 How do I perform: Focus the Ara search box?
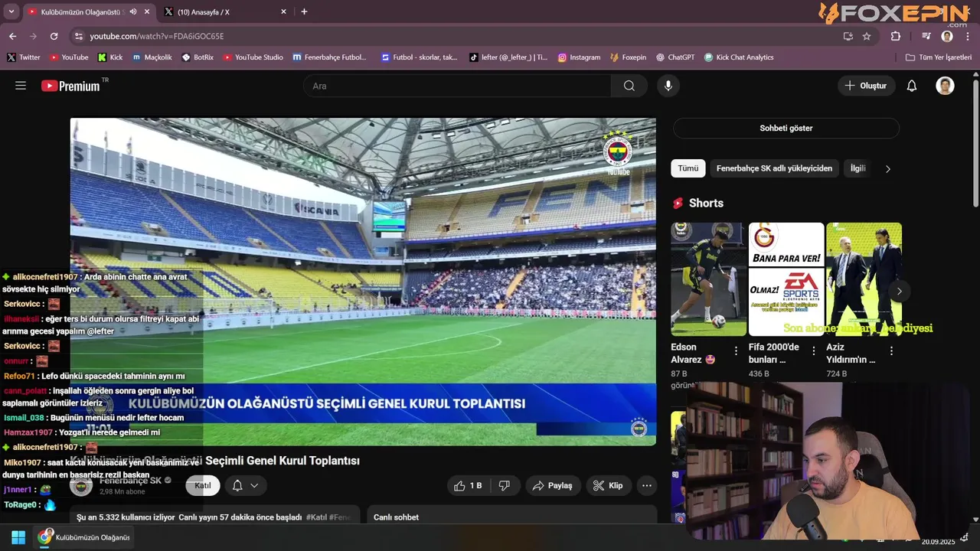[x=457, y=86]
